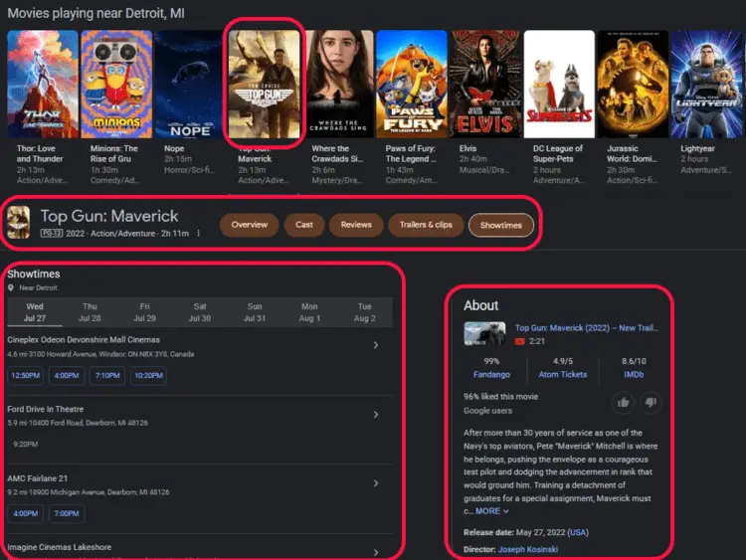
Task: Choose the Jurassic World Dominion poster
Action: pyautogui.click(x=633, y=85)
